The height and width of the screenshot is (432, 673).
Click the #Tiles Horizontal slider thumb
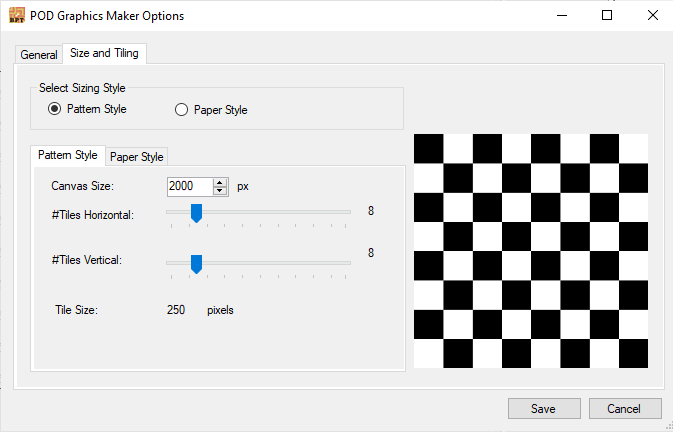(196, 213)
